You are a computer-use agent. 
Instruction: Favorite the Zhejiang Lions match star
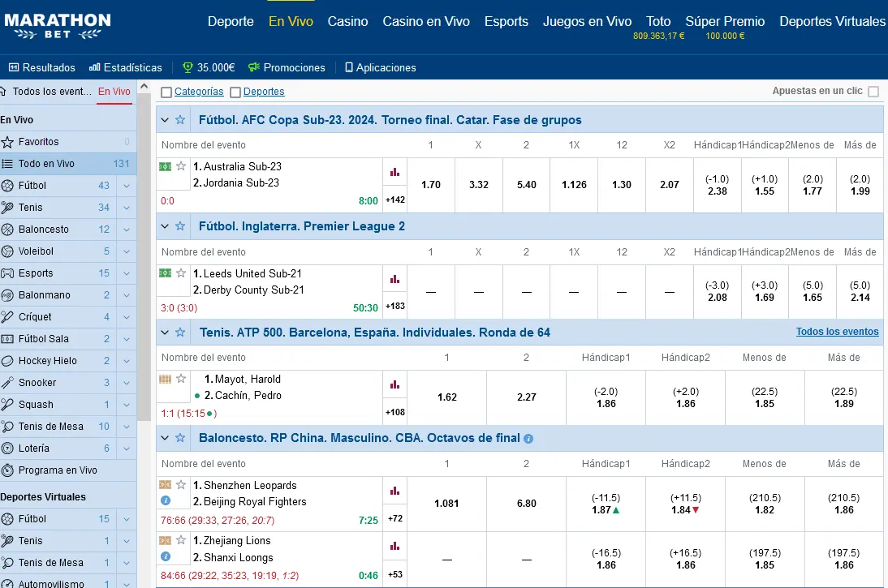[181, 540]
